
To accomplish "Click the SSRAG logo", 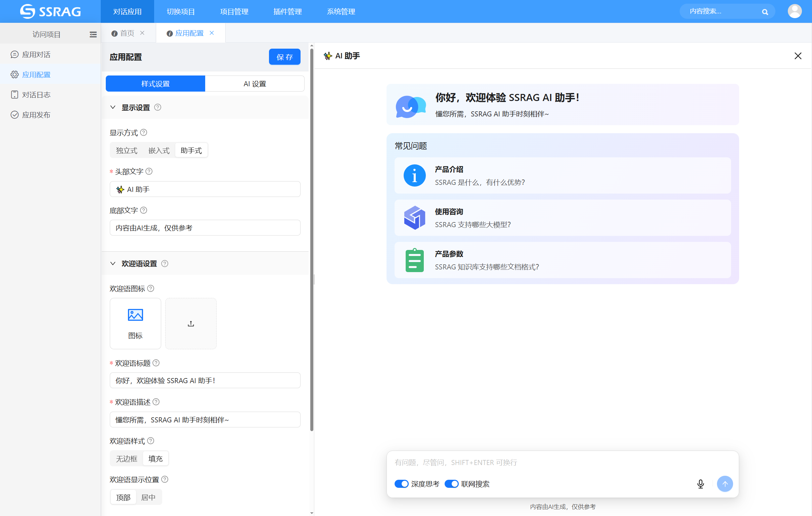I will click(50, 11).
